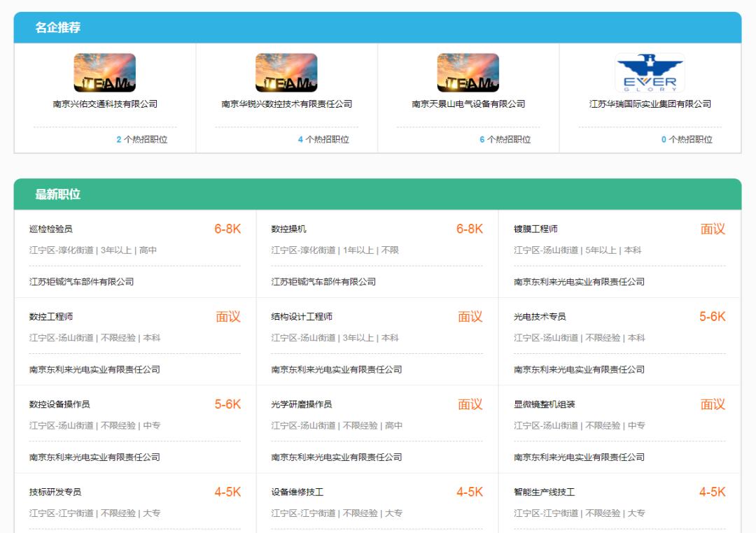The image size is (756, 533).
Task: Open the 数控工程师 job posting
Action: pyautogui.click(x=50, y=317)
